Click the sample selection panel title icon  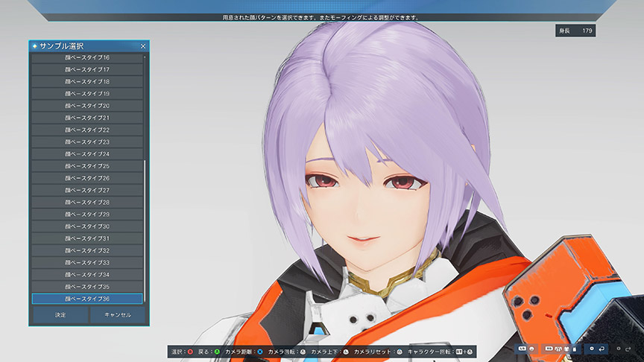pyautogui.click(x=34, y=46)
